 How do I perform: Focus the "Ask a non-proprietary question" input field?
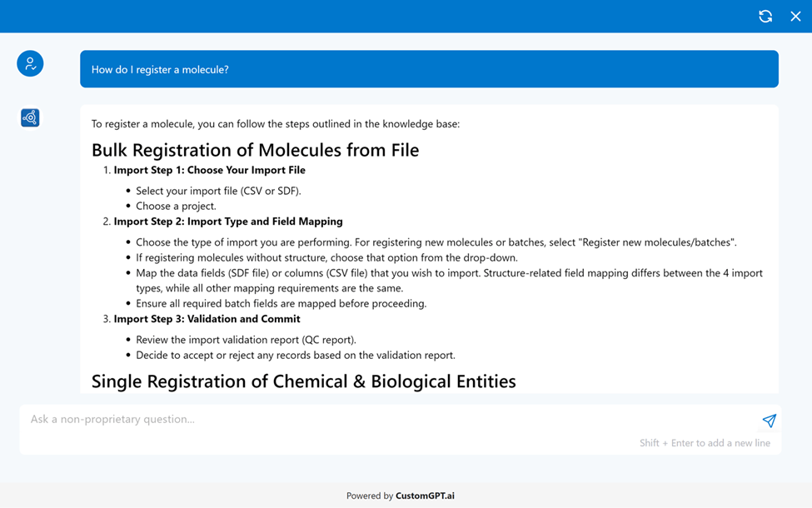pos(383,420)
